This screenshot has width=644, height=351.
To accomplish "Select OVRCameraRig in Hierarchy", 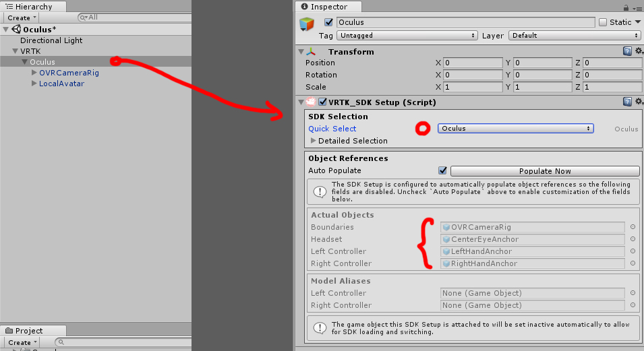I will coord(69,73).
